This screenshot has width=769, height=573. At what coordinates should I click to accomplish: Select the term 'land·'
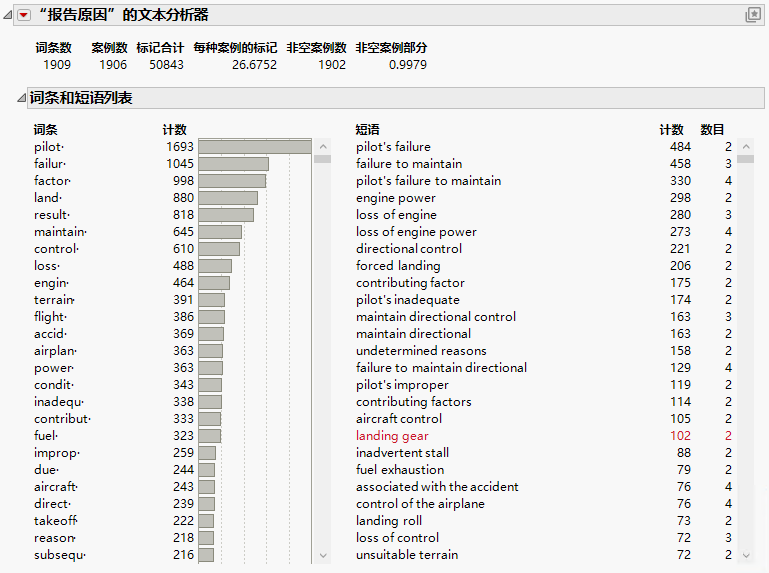pyautogui.click(x=48, y=198)
